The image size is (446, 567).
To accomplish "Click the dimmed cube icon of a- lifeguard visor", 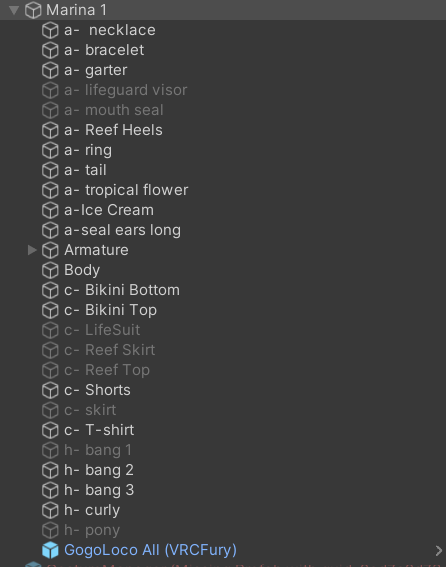I will 50,90.
